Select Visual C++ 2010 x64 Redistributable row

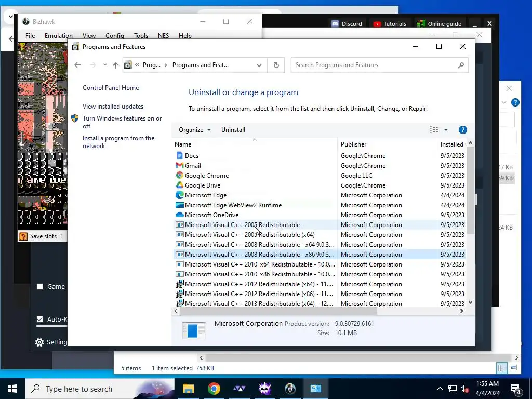click(x=319, y=264)
